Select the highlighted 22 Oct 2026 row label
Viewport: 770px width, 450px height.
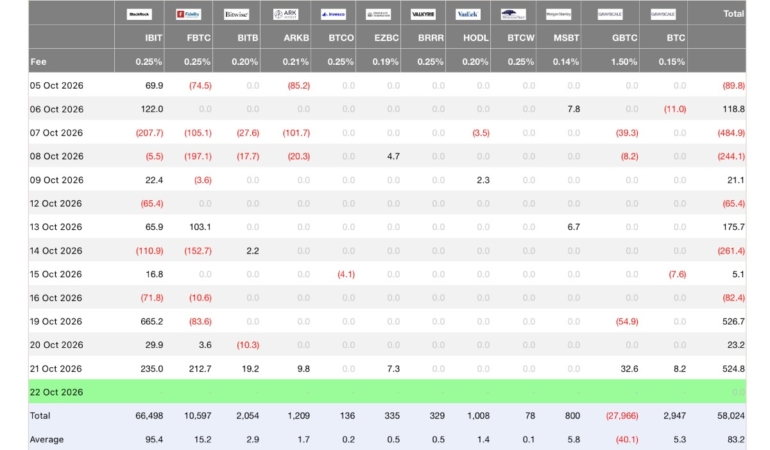(56, 392)
